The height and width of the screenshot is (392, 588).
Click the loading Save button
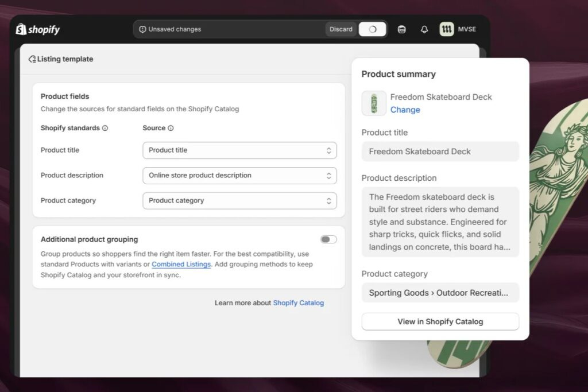click(372, 29)
